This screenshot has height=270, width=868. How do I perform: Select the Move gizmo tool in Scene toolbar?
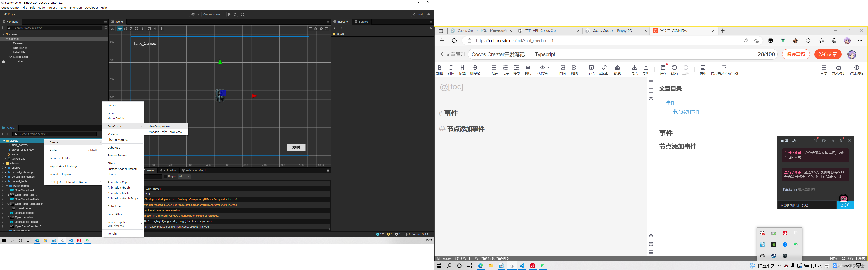pyautogui.click(x=120, y=29)
